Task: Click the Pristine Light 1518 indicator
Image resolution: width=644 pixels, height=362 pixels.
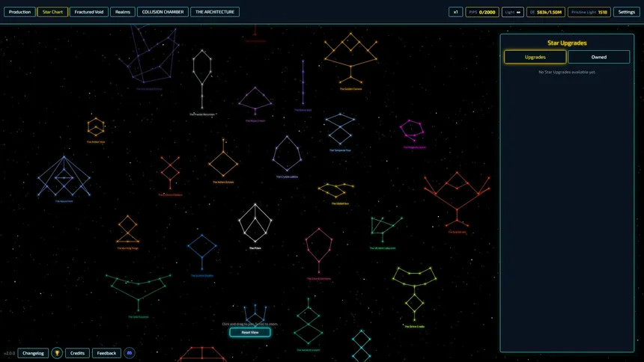Action: [x=589, y=12]
